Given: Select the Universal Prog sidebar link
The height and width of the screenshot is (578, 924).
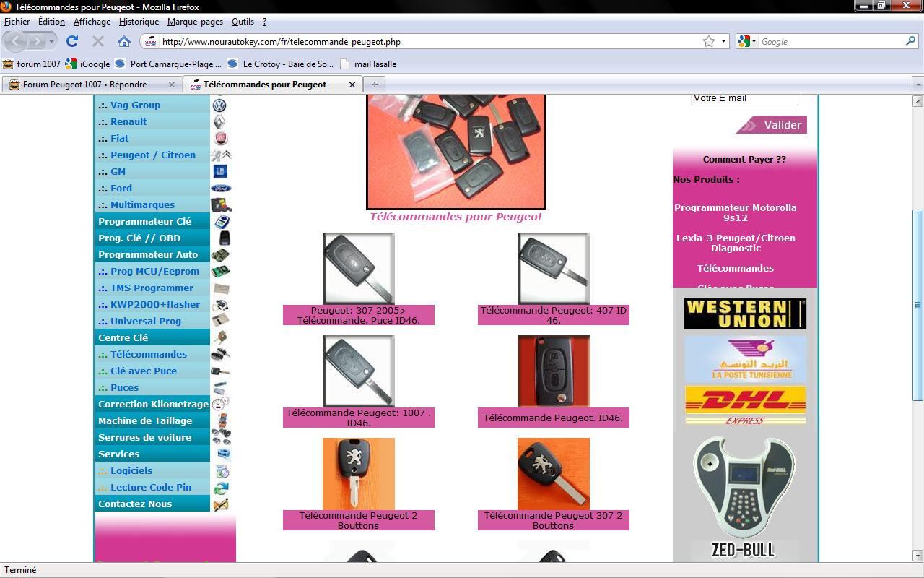Looking at the screenshot, I should click(x=145, y=321).
